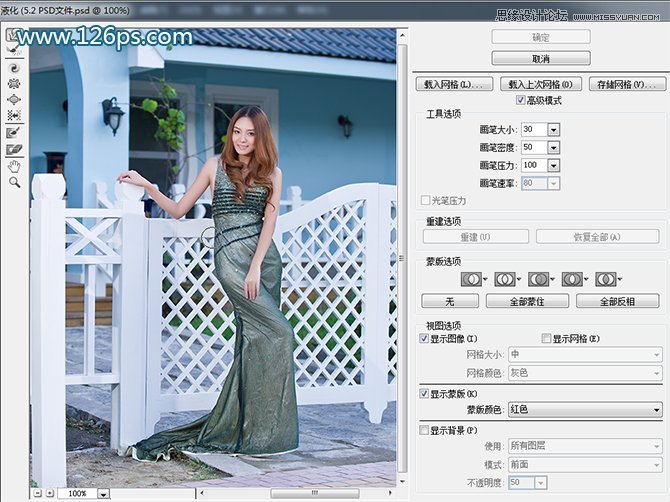Click the horizontal scroll left arrow
The image size is (670, 502).
[202, 493]
